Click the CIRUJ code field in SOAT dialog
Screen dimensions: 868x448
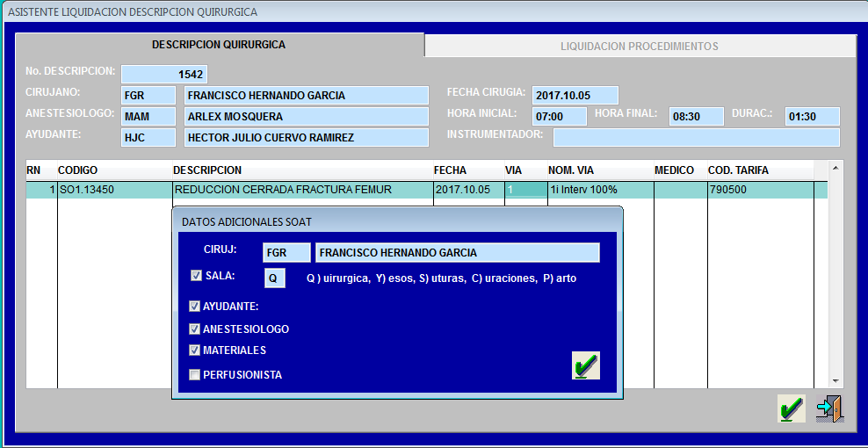[x=286, y=252]
